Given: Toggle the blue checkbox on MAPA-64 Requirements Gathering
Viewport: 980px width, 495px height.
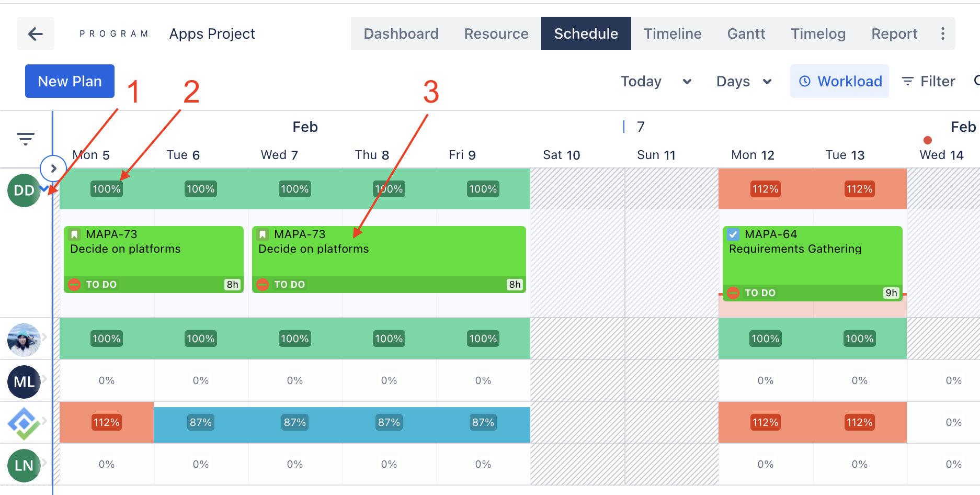Looking at the screenshot, I should (733, 234).
